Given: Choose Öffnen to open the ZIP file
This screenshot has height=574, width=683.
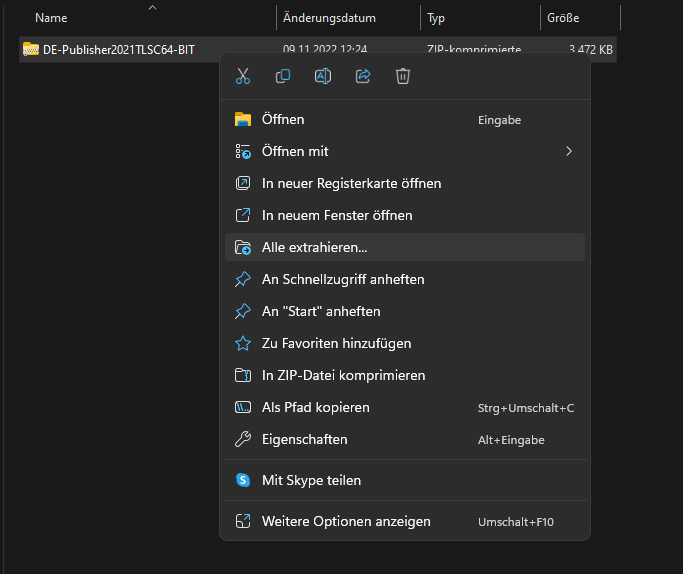Looking at the screenshot, I should pos(283,119).
